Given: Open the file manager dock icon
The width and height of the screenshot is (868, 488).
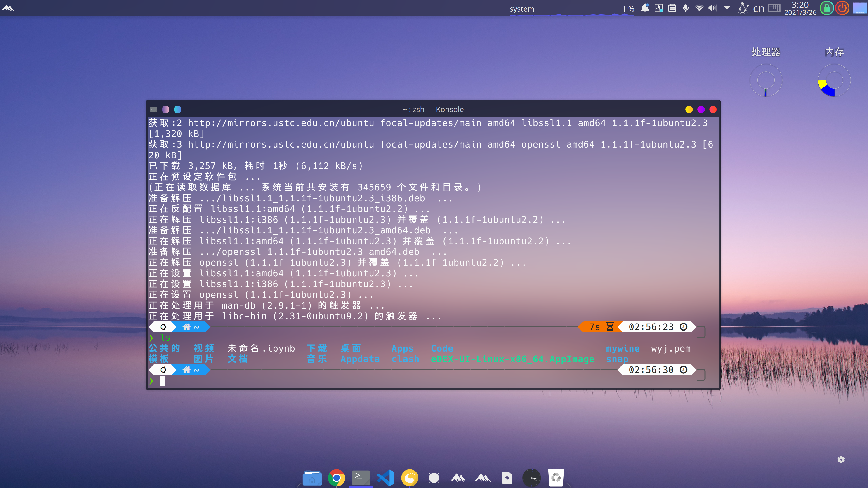Looking at the screenshot, I should tap(312, 478).
